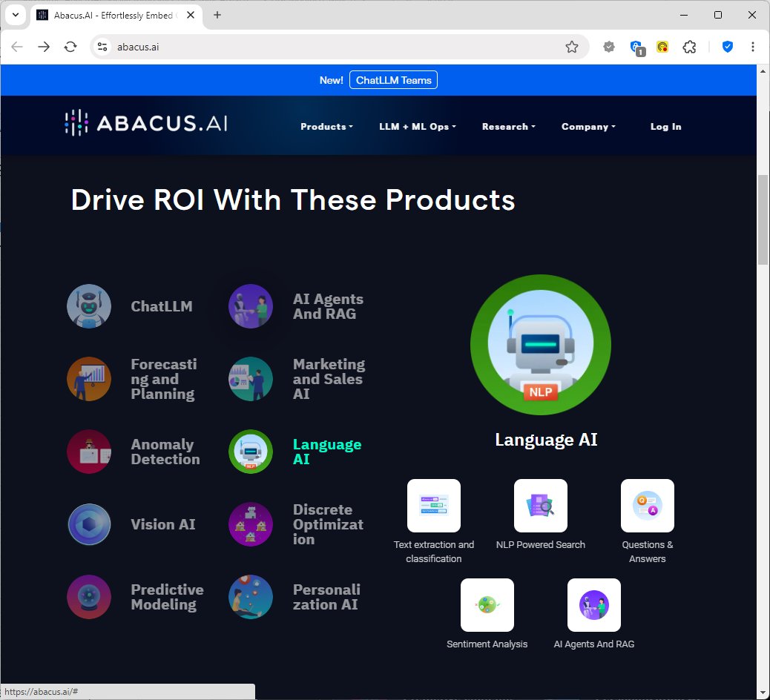Open the Extensions puzzle icon
The image size is (770, 700).
689,47
